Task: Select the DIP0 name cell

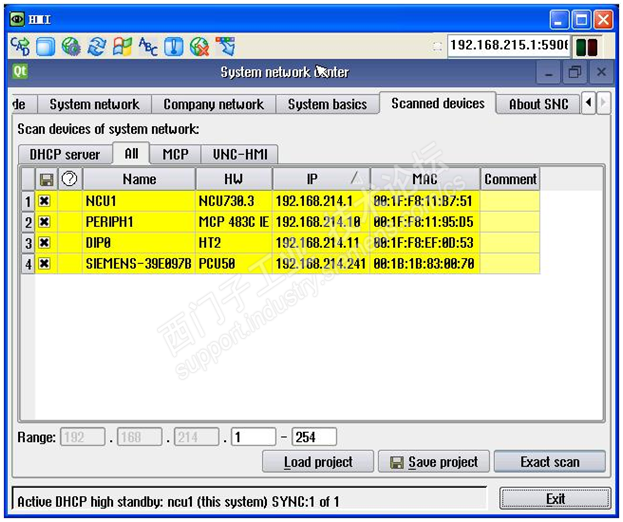Action: coord(139,243)
